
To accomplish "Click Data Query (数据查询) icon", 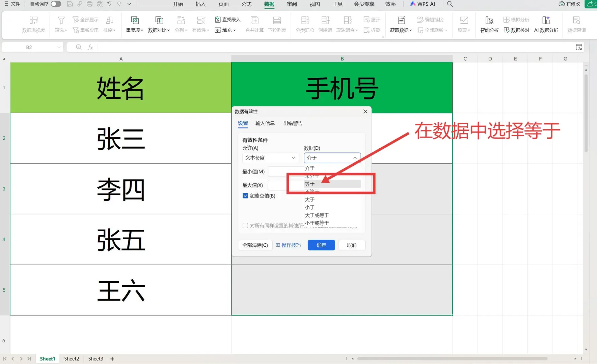I will click(576, 21).
